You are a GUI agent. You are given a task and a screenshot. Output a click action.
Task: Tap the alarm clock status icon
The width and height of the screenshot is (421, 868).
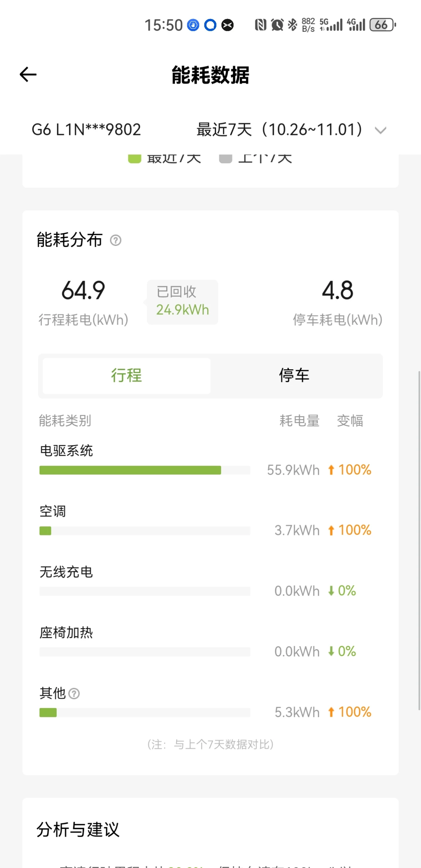(277, 25)
